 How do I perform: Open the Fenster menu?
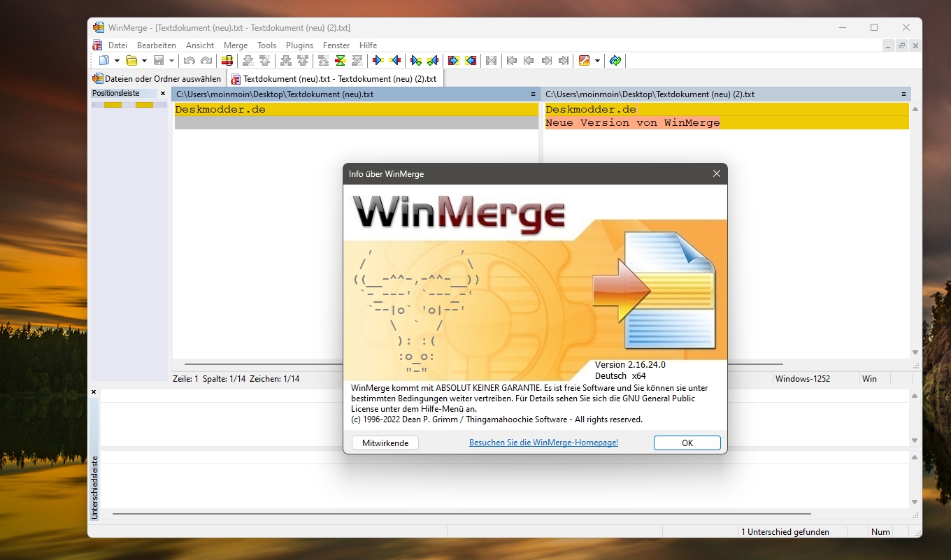click(336, 45)
